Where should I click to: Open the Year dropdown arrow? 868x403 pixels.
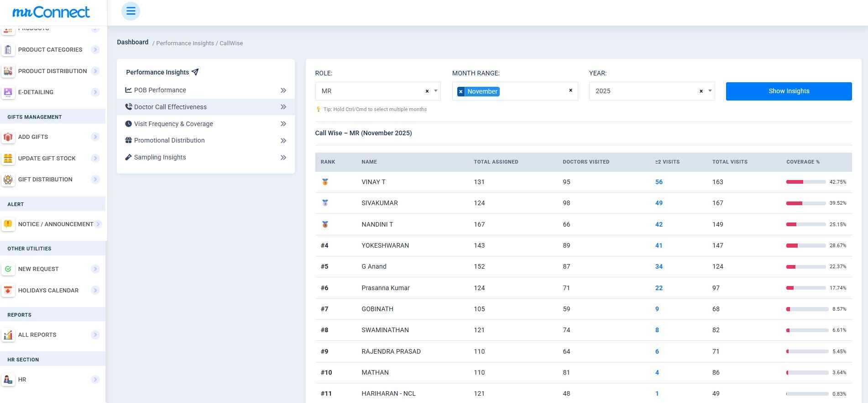point(710,91)
